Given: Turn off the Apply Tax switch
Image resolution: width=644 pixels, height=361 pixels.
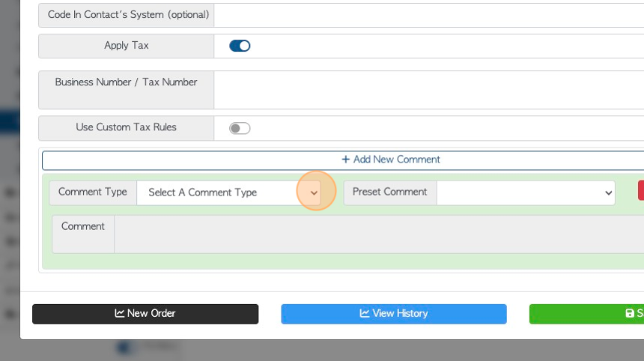Looking at the screenshot, I should tap(240, 46).
